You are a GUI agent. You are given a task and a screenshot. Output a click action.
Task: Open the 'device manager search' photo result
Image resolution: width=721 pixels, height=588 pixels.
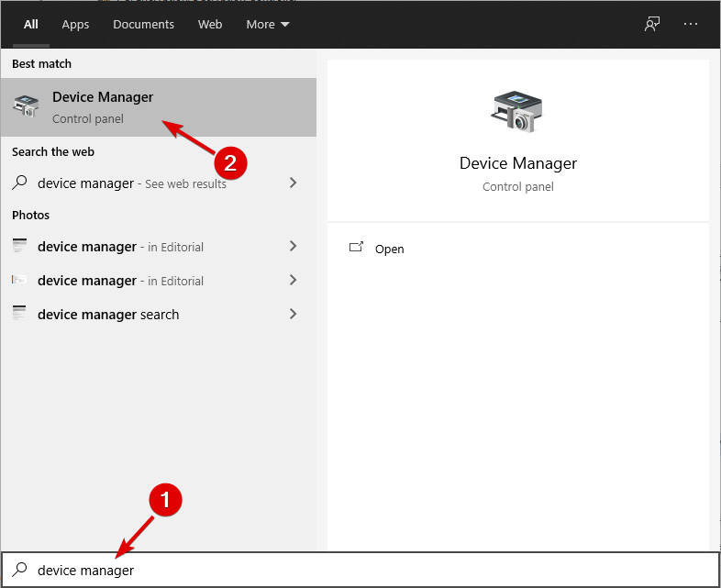pos(108,315)
